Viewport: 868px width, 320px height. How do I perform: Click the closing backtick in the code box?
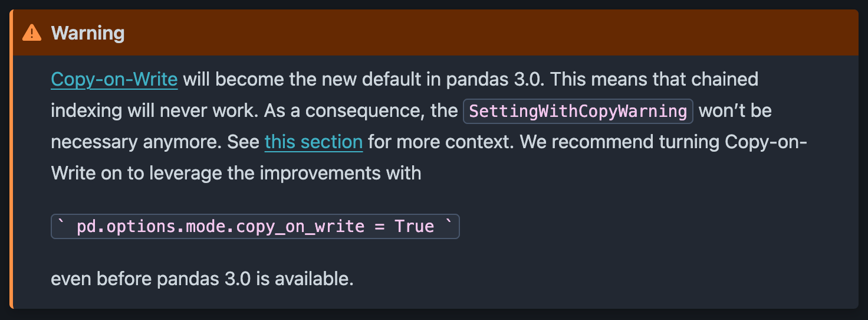pyautogui.click(x=449, y=223)
